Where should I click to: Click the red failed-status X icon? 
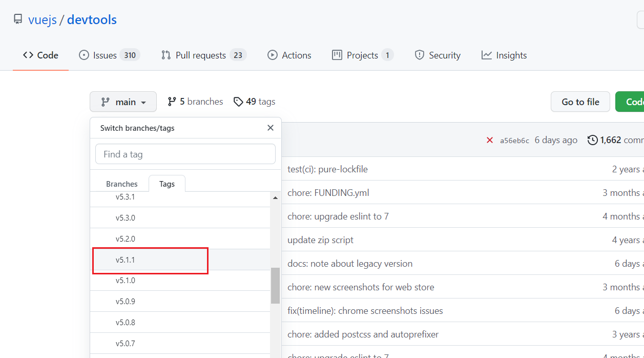tap(490, 140)
